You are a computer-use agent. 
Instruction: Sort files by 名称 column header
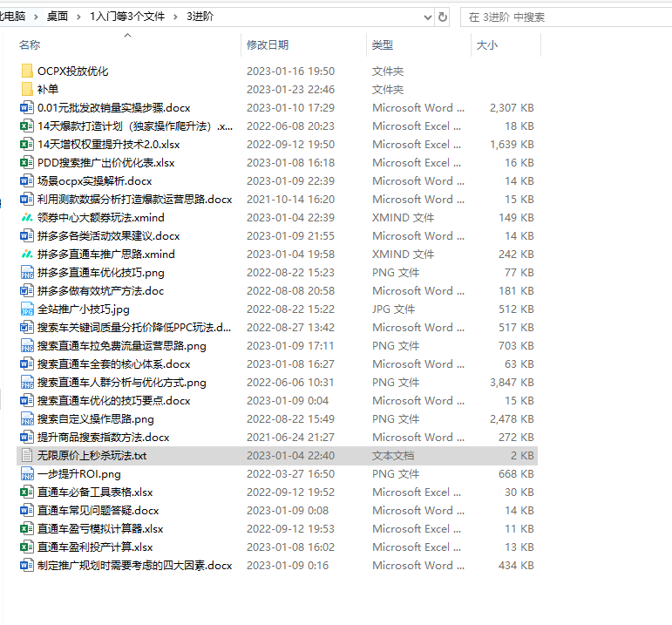pos(30,44)
